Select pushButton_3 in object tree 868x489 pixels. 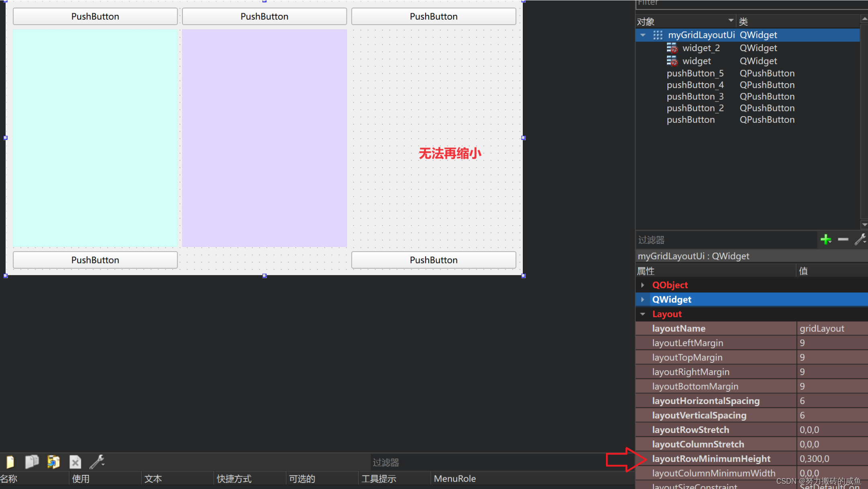[x=695, y=97]
